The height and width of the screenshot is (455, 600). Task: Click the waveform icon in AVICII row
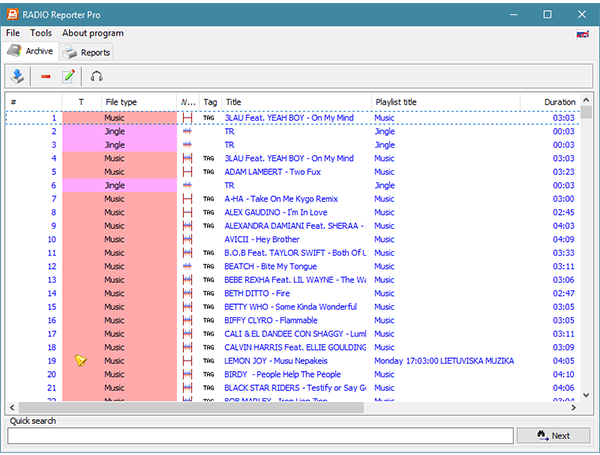click(x=188, y=240)
